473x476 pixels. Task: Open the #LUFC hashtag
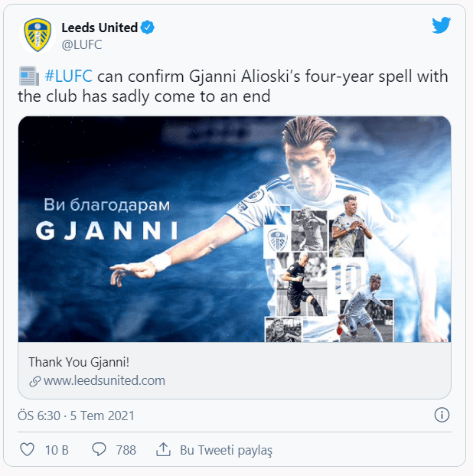point(70,77)
